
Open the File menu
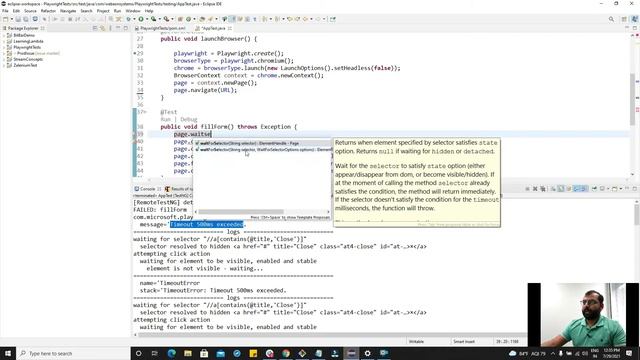click(x=5, y=11)
